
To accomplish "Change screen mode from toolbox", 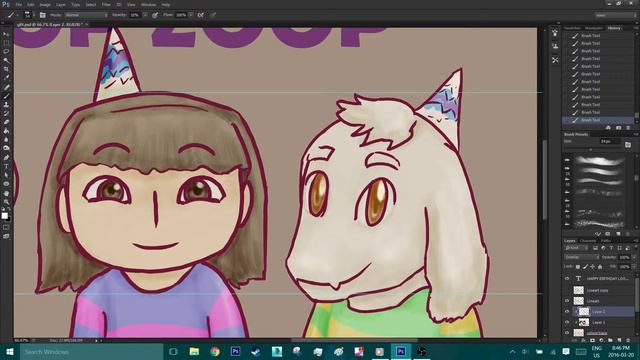I will coord(6,236).
